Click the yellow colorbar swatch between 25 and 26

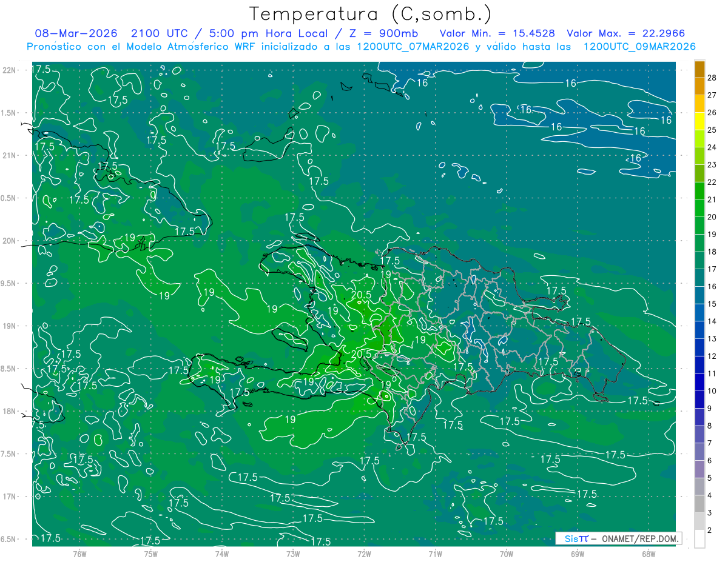click(699, 121)
